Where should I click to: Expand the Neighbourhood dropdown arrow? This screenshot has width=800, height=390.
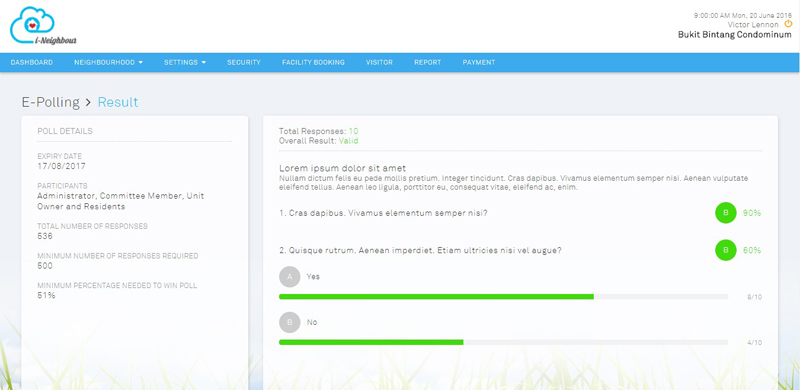[140, 63]
